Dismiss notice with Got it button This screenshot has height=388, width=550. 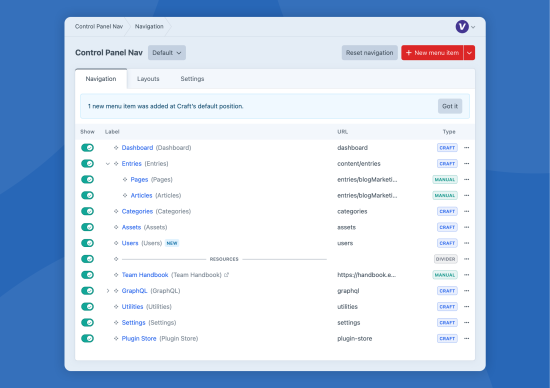tap(450, 106)
